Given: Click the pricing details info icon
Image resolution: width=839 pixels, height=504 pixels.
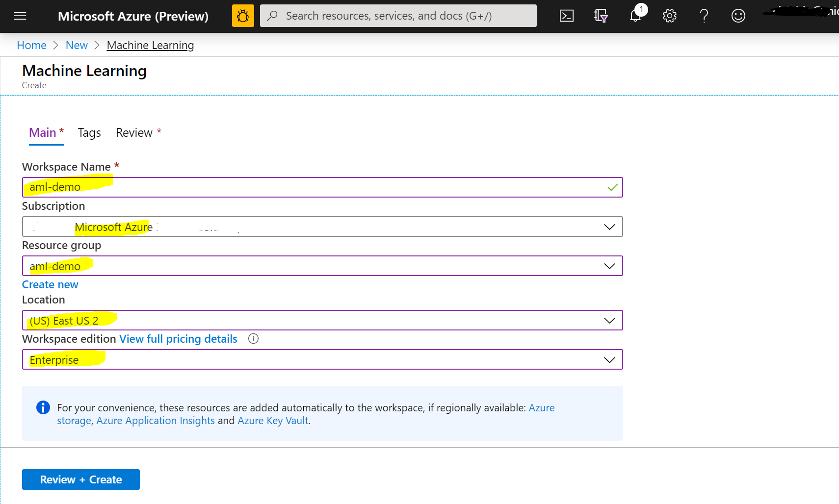Looking at the screenshot, I should pos(253,339).
